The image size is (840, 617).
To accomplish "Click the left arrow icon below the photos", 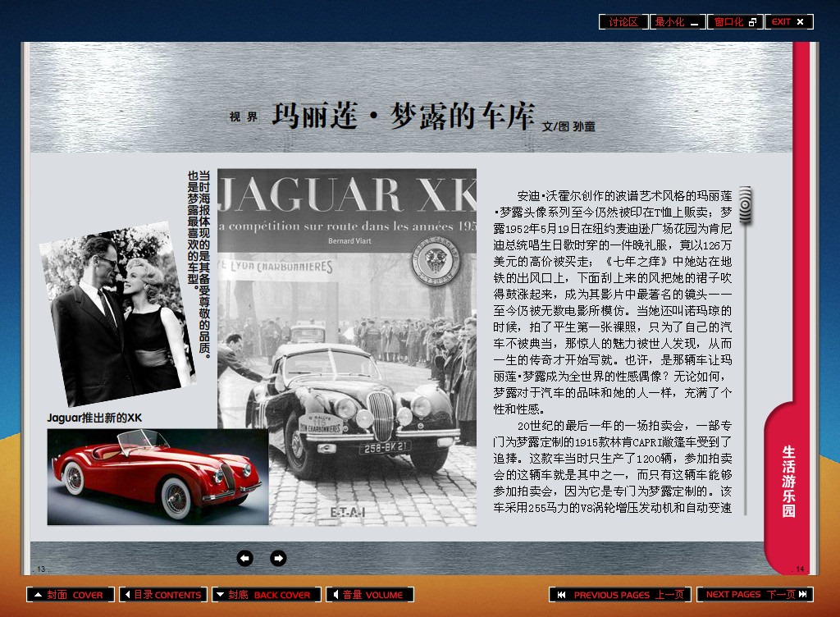I will click(244, 558).
